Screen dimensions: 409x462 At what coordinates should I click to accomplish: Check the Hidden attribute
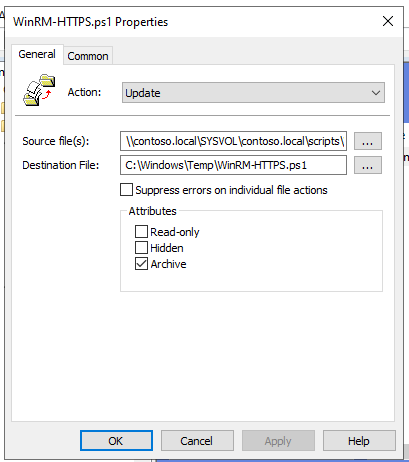pyautogui.click(x=141, y=248)
